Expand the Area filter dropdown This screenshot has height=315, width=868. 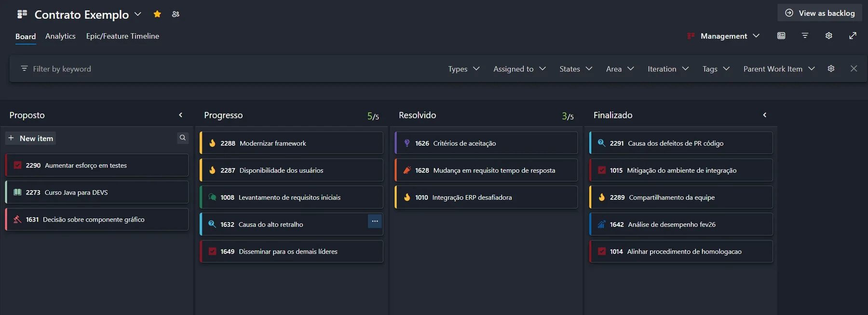[x=620, y=69]
